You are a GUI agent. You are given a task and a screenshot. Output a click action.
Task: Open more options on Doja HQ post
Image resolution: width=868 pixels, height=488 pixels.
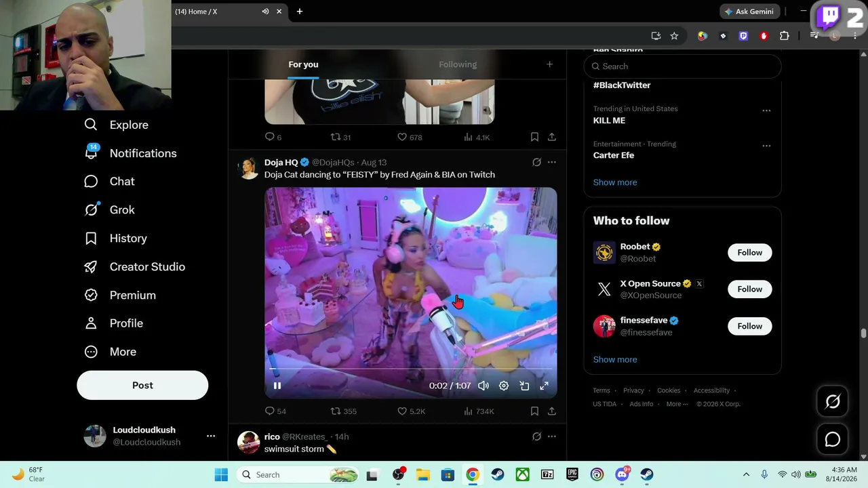click(x=552, y=163)
